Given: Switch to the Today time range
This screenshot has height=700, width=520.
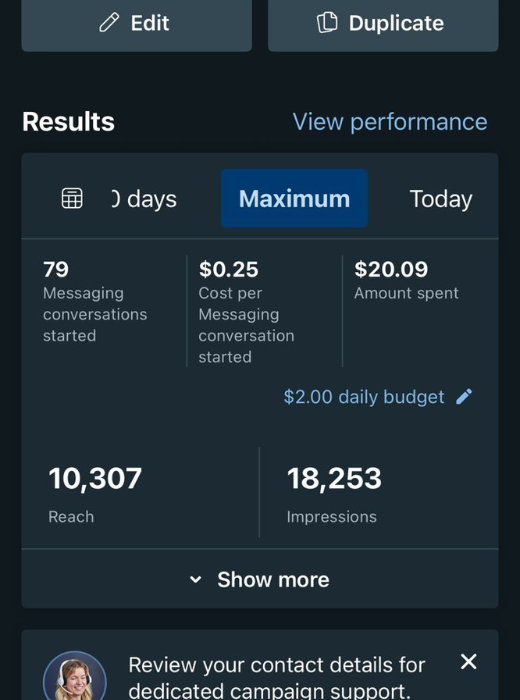Looking at the screenshot, I should pos(441,199).
